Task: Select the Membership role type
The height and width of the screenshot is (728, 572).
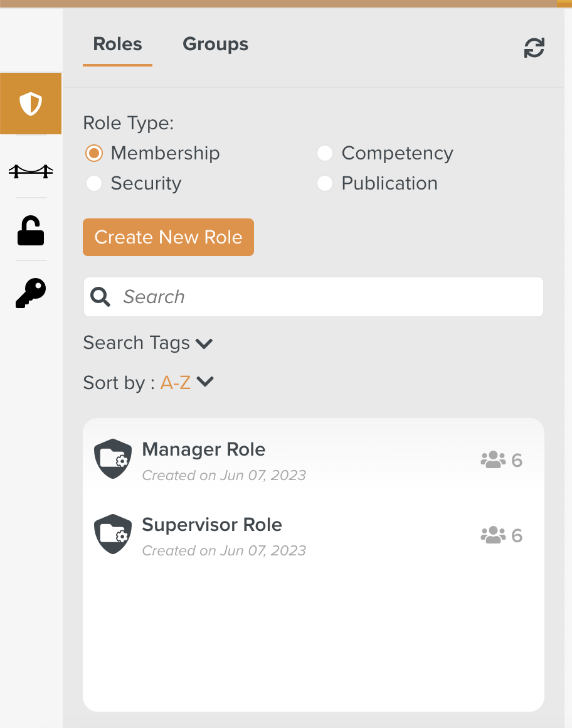Action: 94,153
